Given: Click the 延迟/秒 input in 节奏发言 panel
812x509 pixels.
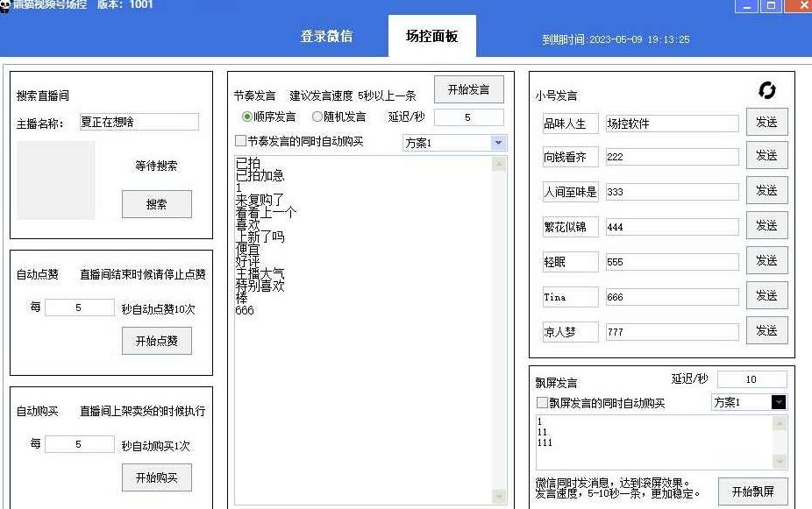Looking at the screenshot, I should click(x=469, y=117).
